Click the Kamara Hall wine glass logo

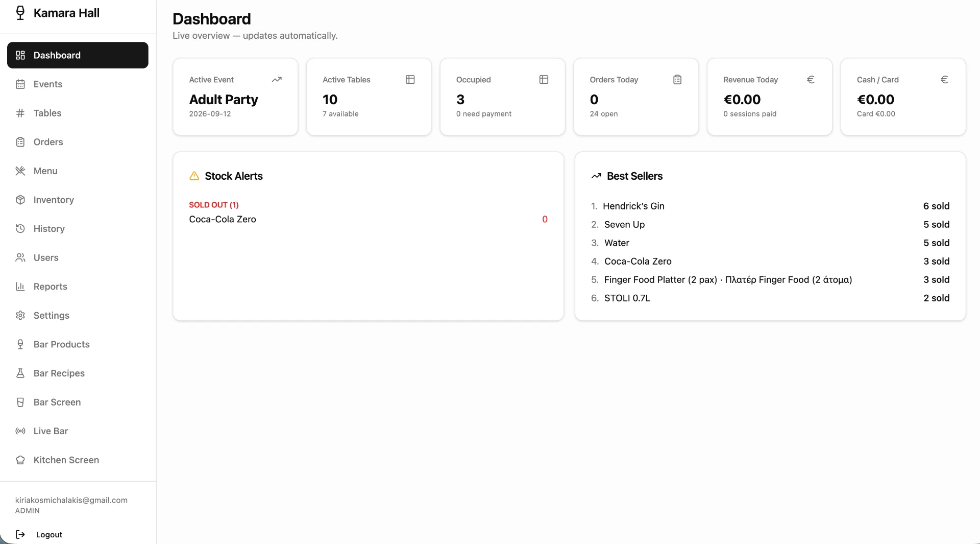[20, 13]
